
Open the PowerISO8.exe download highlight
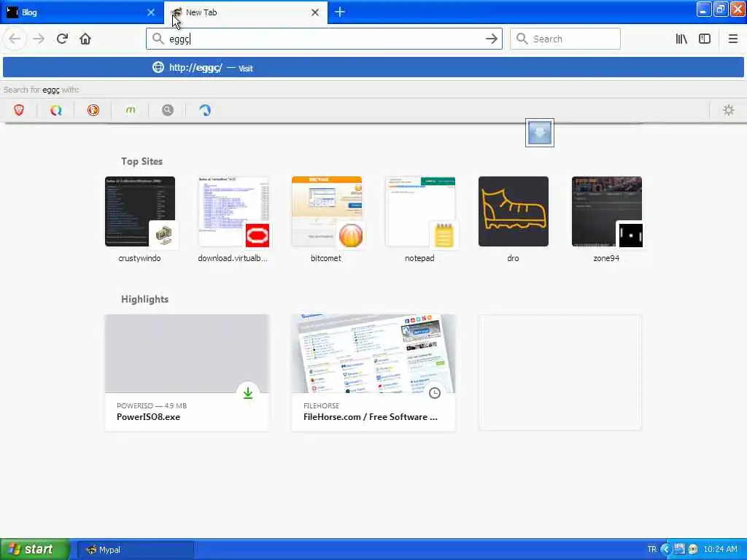(x=187, y=373)
